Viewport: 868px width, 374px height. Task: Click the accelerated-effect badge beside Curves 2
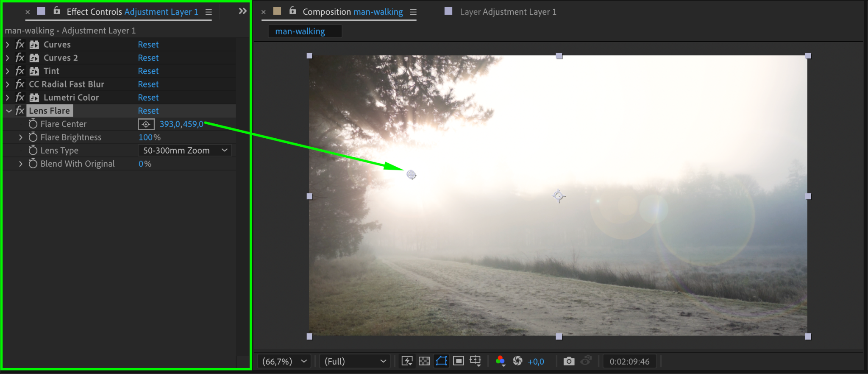[x=34, y=58]
